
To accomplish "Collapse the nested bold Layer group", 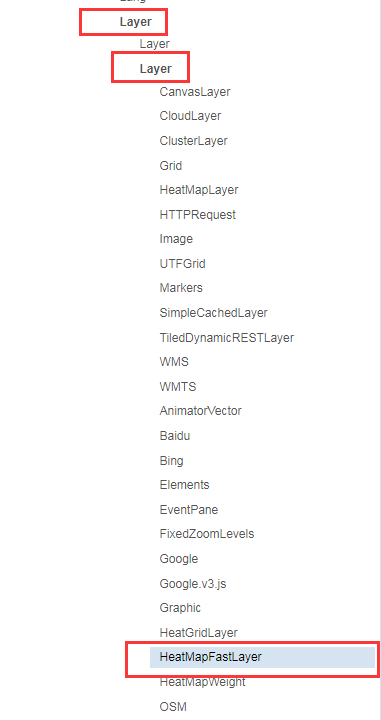I will 156,69.
